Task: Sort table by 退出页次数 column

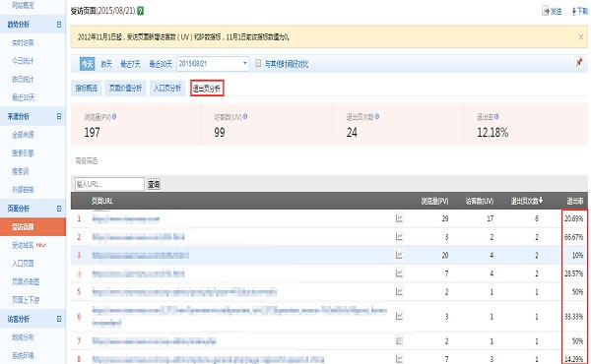Action: tap(527, 201)
